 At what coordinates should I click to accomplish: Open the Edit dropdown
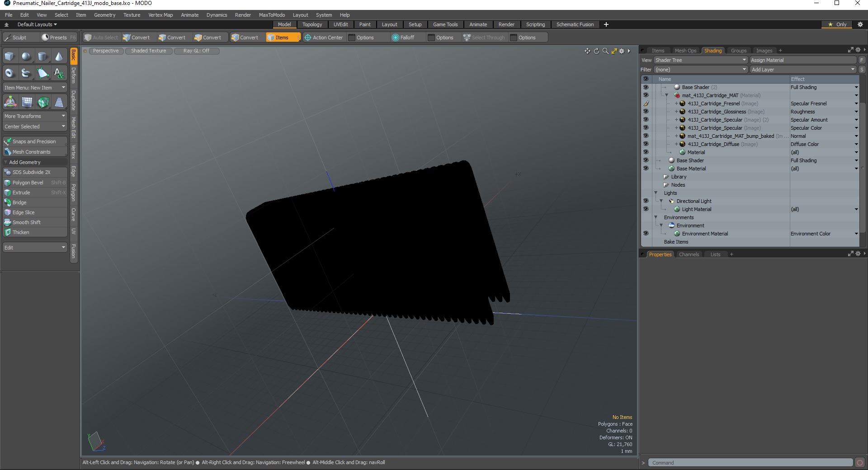(x=35, y=248)
